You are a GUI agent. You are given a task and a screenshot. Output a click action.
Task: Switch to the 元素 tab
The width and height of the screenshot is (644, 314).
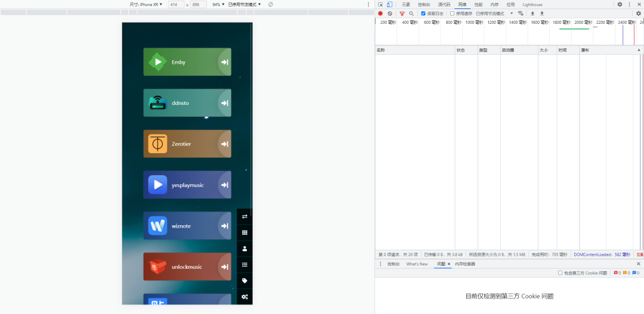(x=406, y=5)
